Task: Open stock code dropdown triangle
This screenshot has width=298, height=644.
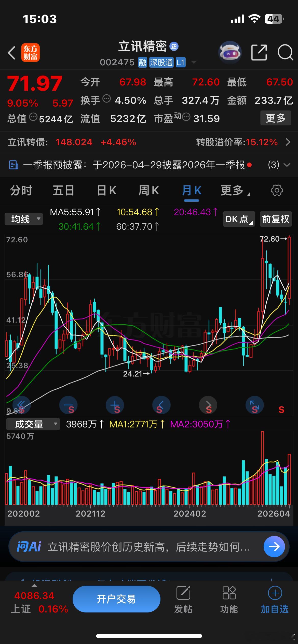Action: point(194,62)
